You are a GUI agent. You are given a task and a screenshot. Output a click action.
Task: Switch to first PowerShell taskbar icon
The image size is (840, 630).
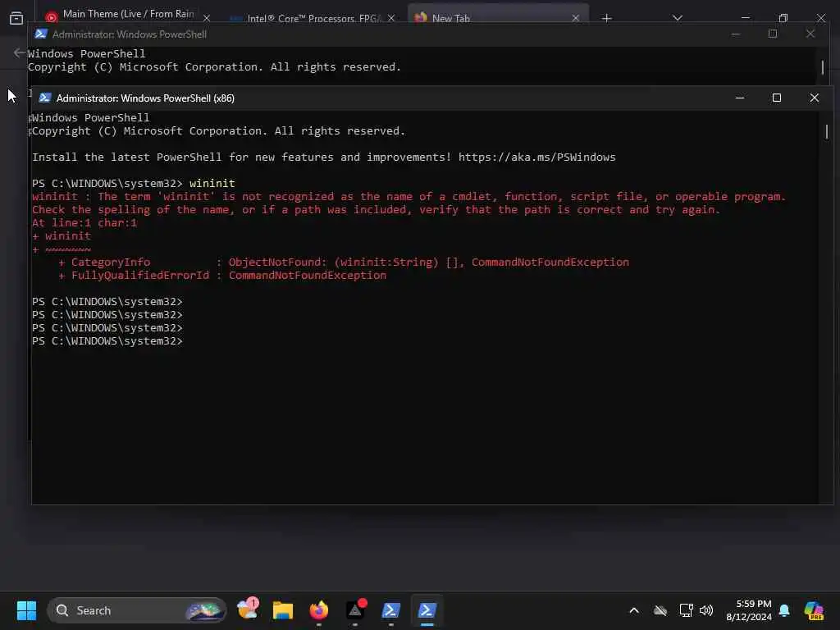[x=391, y=610]
